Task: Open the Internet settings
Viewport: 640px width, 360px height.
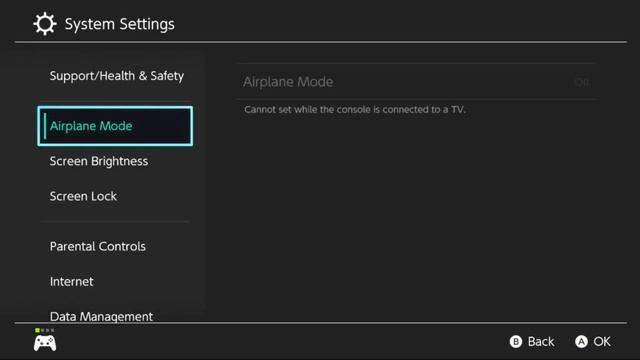Action: [71, 282]
